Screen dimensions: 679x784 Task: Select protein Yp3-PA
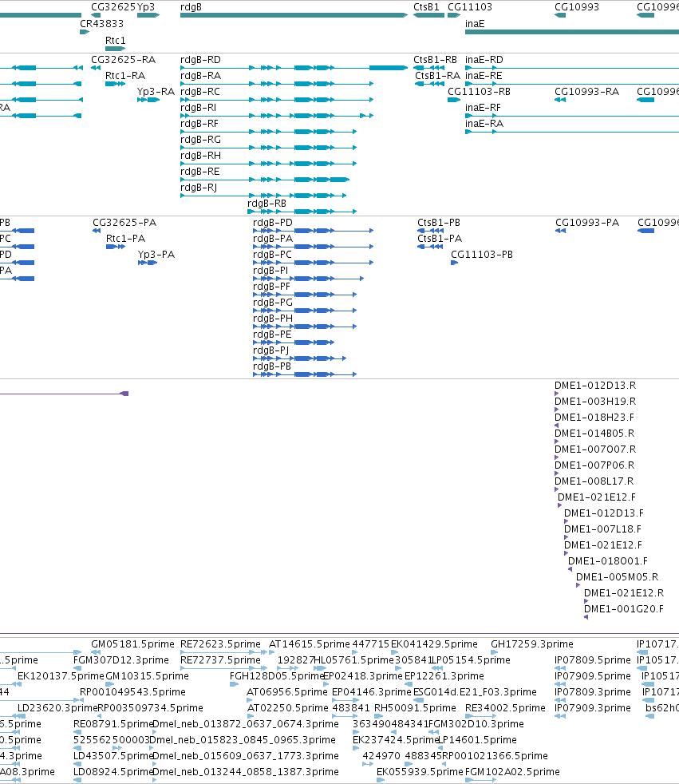click(148, 263)
